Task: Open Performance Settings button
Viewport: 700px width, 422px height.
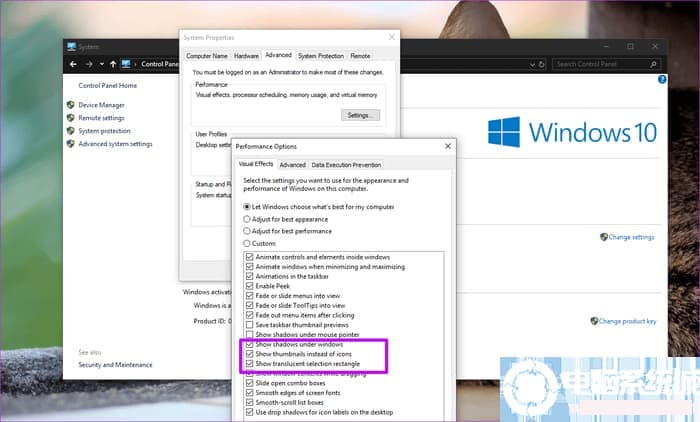Action: tap(360, 115)
